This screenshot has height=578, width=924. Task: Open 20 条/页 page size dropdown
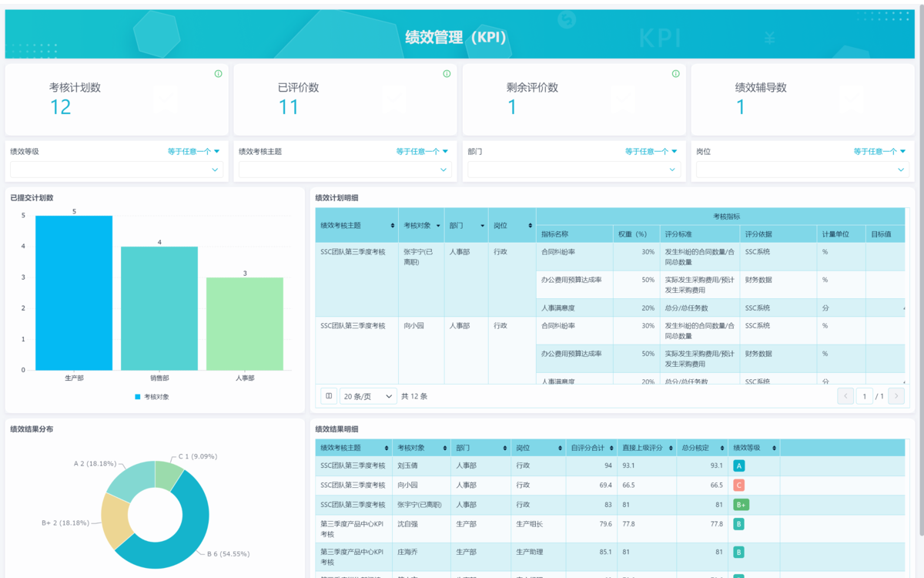368,396
